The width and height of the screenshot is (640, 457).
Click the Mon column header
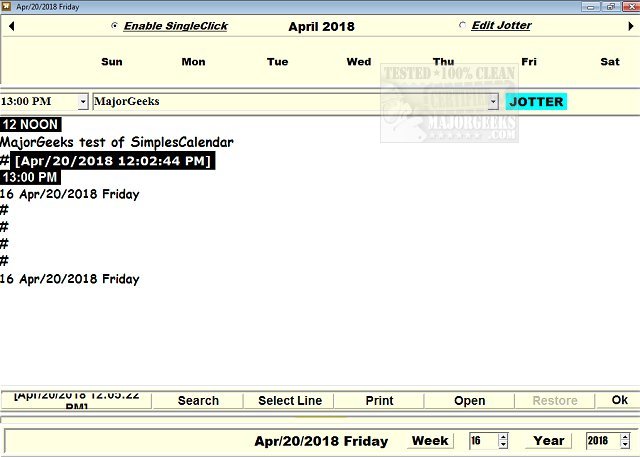[x=193, y=62]
